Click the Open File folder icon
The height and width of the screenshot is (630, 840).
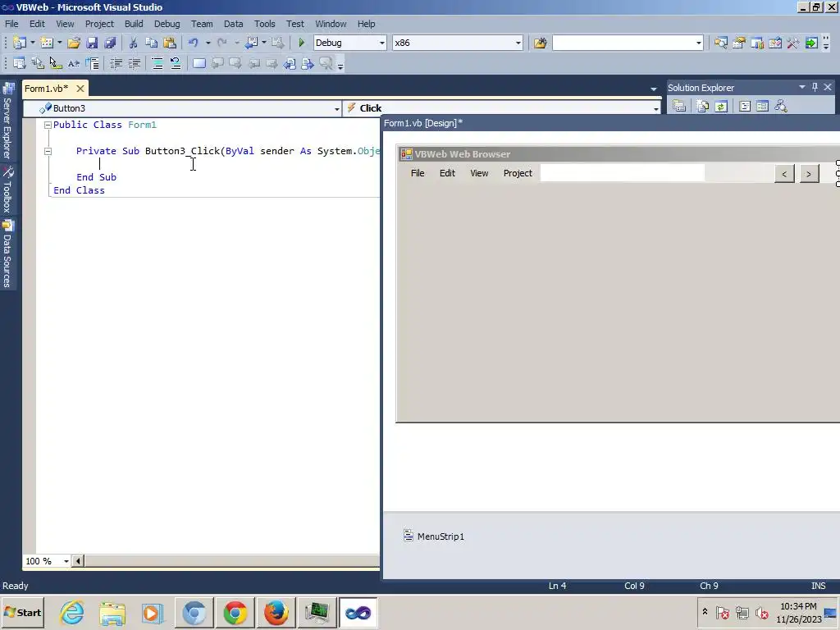pos(74,43)
